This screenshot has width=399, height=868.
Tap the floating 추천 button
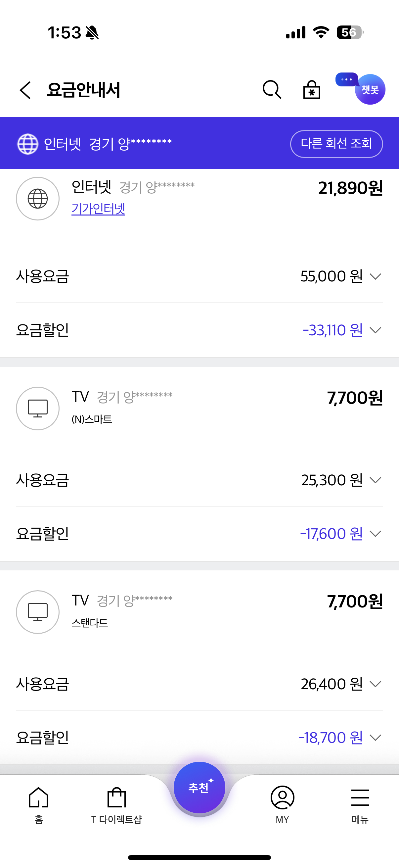(199, 788)
